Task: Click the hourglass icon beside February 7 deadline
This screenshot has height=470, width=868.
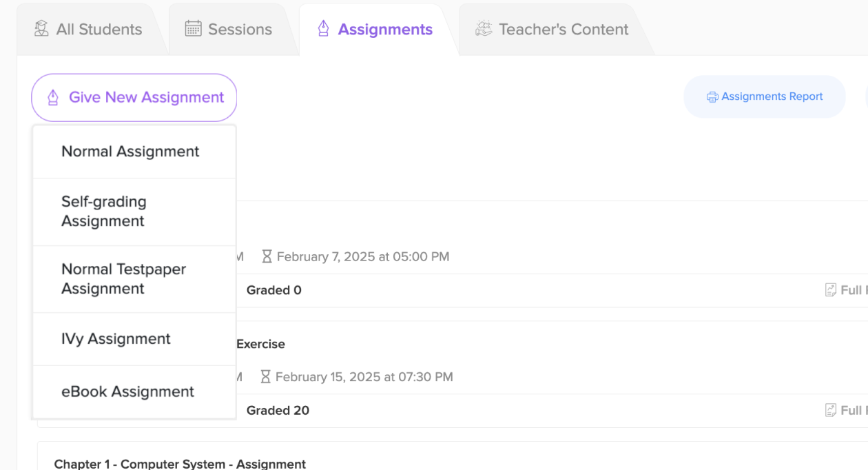Action: (267, 257)
